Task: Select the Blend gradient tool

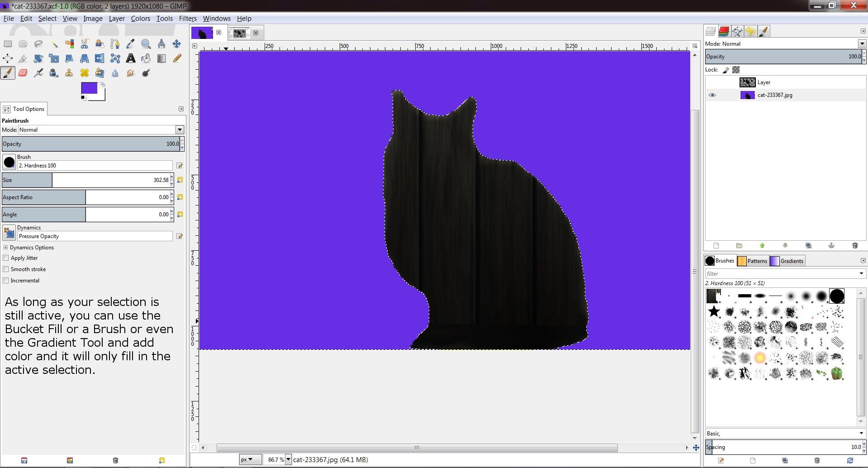Action: tap(161, 58)
